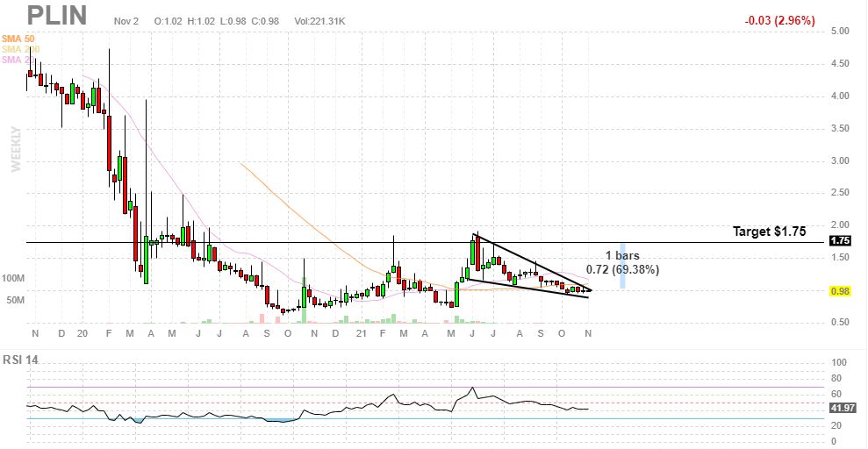868x449 pixels.
Task: Click the Target $1.75 annotation
Action: 770,232
